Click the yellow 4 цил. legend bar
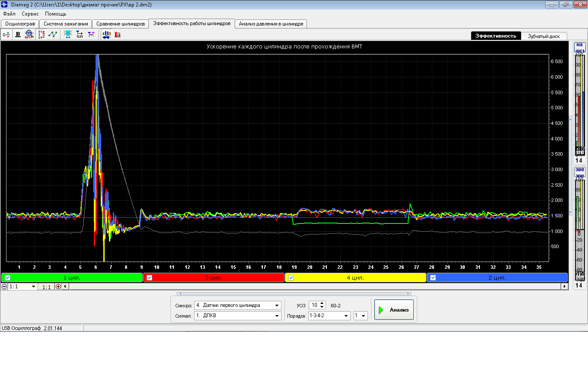 (x=355, y=278)
